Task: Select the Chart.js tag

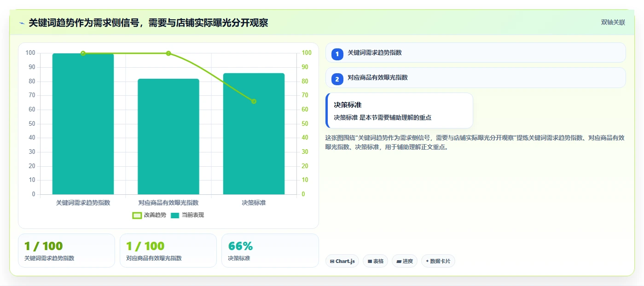Action: click(342, 261)
